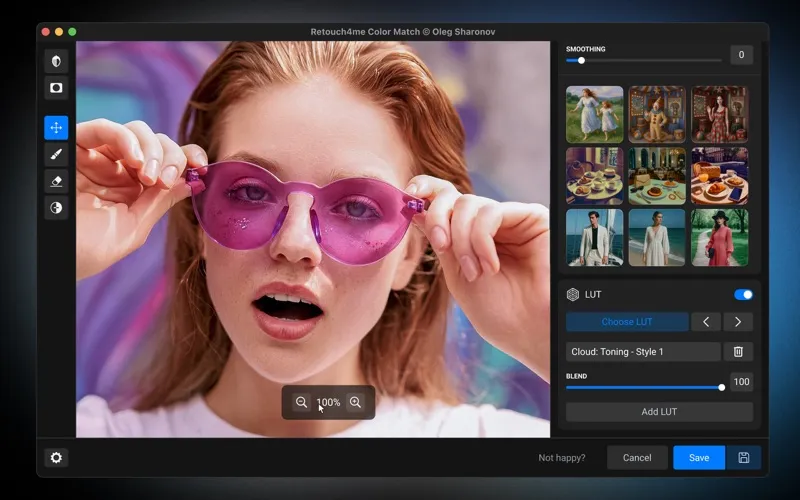800x500 pixels.
Task: Zoom out using the minus magnifier
Action: pos(301,402)
